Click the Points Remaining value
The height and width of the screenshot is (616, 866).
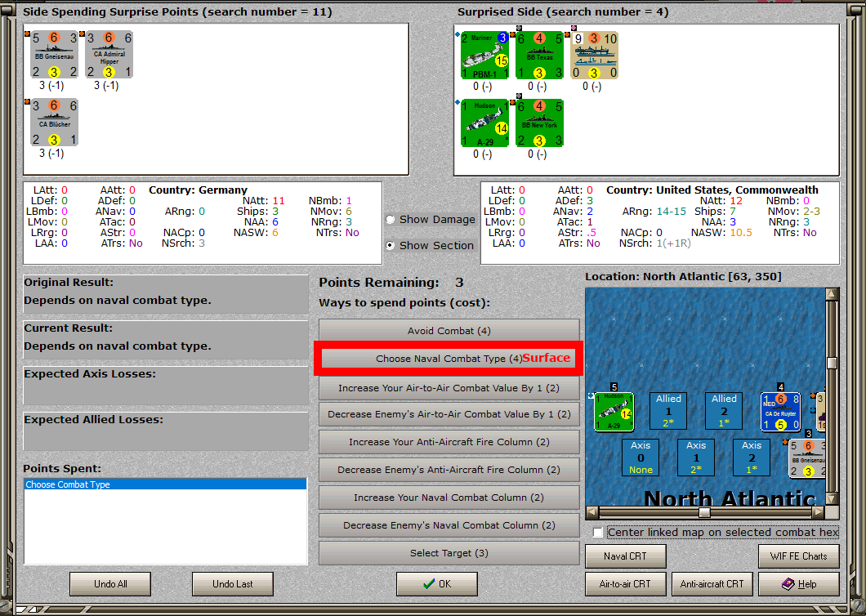[459, 283]
